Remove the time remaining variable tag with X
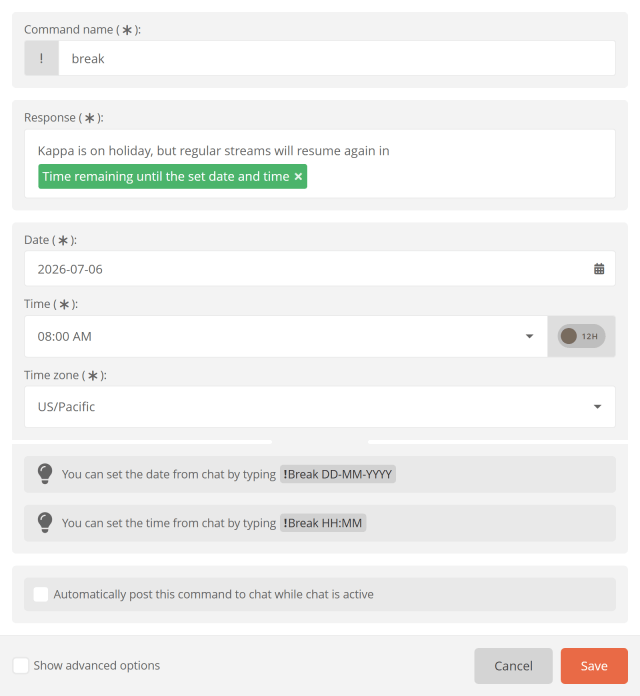Screen dimensions: 640x696 (298, 177)
